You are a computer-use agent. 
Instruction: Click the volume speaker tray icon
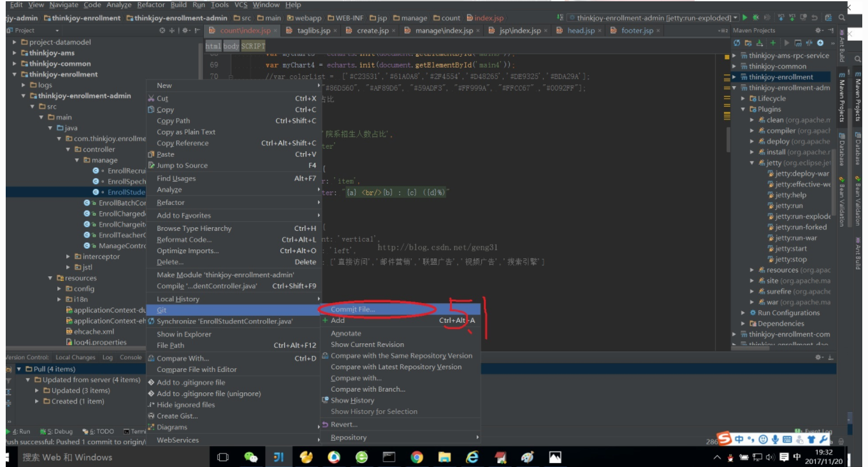[770, 457]
